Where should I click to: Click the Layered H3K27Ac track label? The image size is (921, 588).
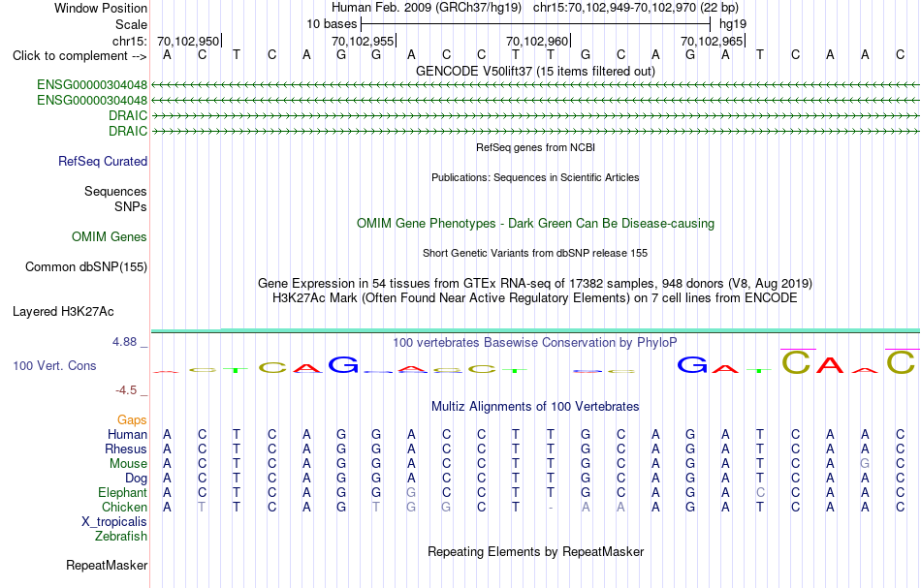point(63,312)
